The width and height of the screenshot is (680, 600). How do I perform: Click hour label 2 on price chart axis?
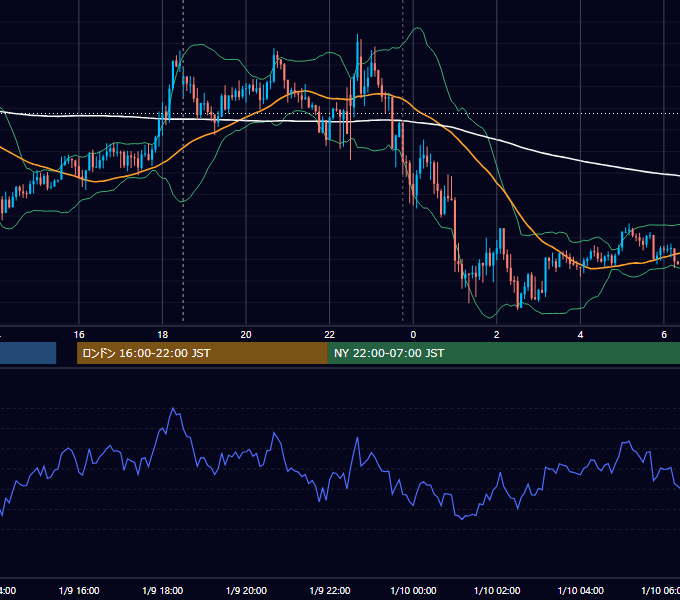(x=497, y=334)
